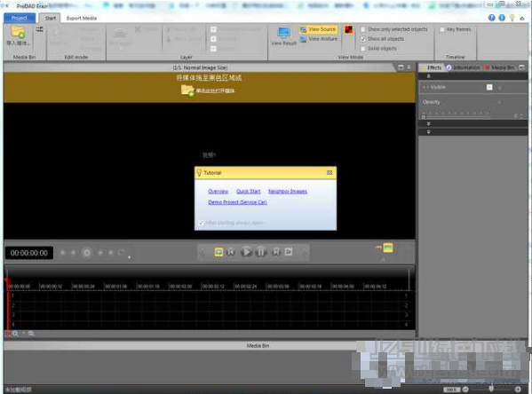Viewport: 532px width, 394px height.
Task: Open the Quick Start tutorial link
Action: (249, 192)
